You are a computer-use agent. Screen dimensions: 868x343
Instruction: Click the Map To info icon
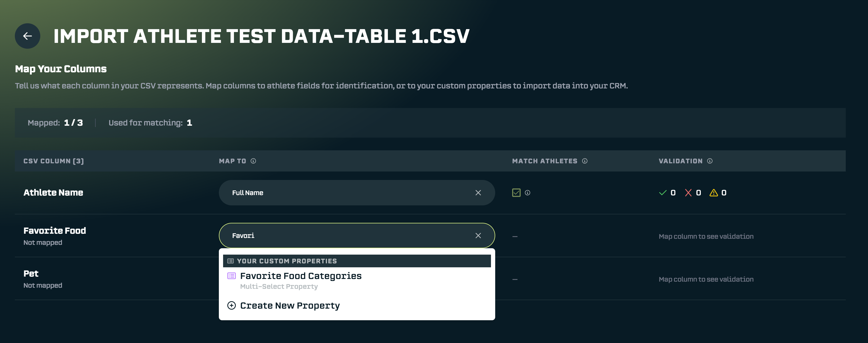click(253, 161)
